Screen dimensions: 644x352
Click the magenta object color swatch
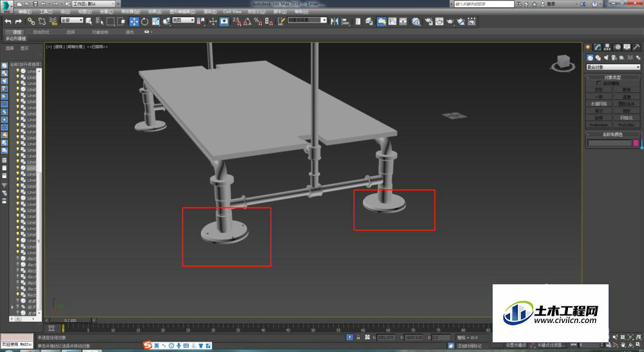click(636, 142)
